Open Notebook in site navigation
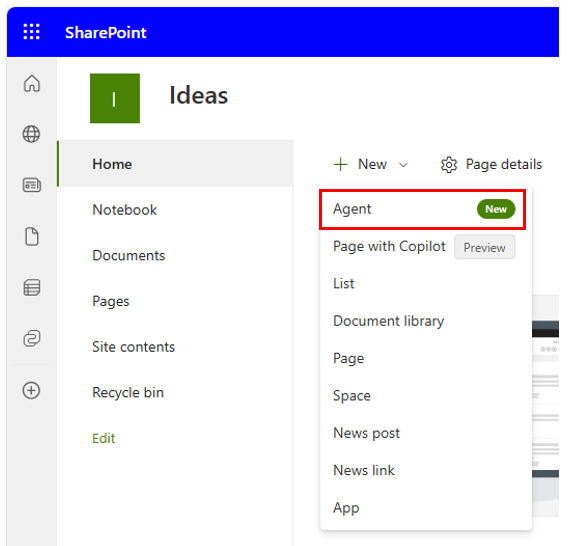The width and height of the screenshot is (568, 546). 125,210
